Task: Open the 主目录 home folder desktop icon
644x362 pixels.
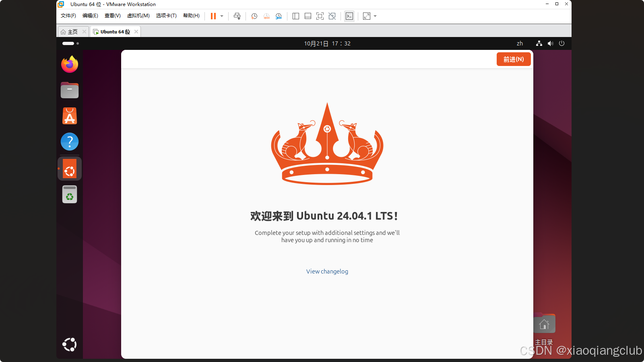Action: pyautogui.click(x=544, y=329)
